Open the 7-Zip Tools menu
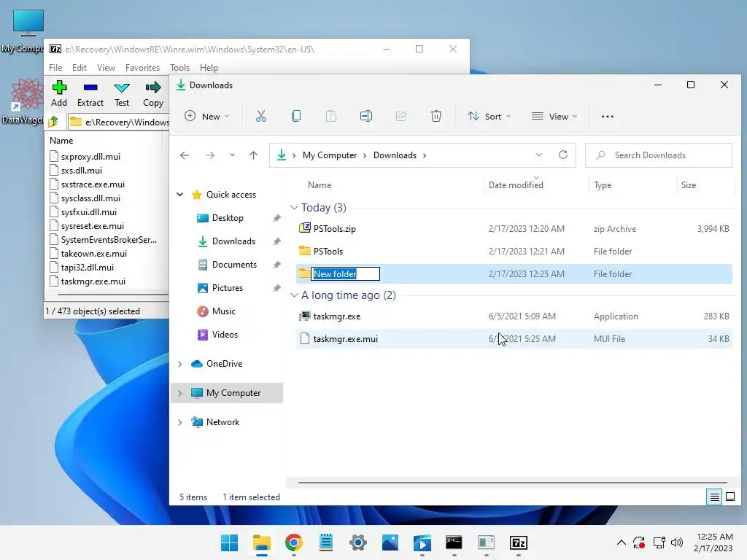Screen dimensions: 747x560 click(179, 68)
